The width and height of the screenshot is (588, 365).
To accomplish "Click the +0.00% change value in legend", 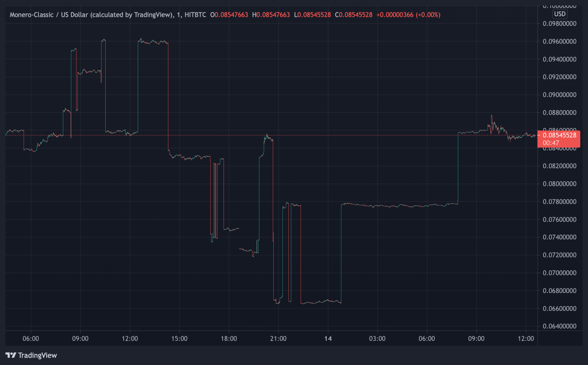I will pyautogui.click(x=428, y=15).
